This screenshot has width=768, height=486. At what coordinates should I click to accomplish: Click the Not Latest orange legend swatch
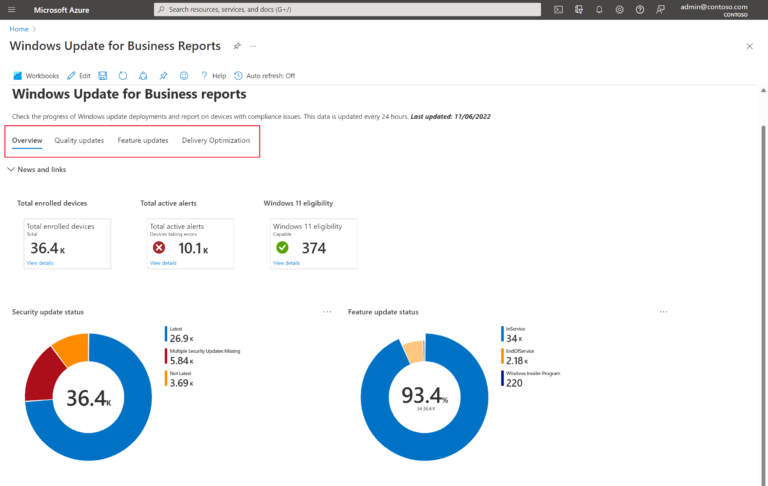pos(166,379)
